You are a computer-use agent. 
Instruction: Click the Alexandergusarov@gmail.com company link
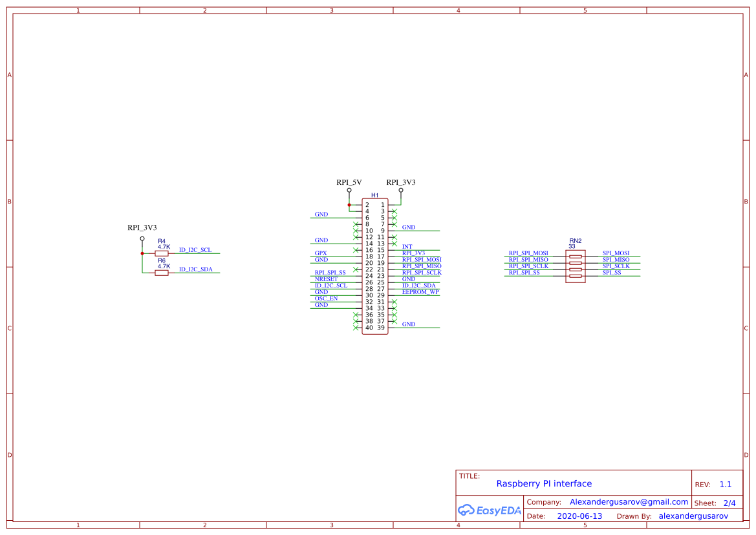pyautogui.click(x=627, y=501)
